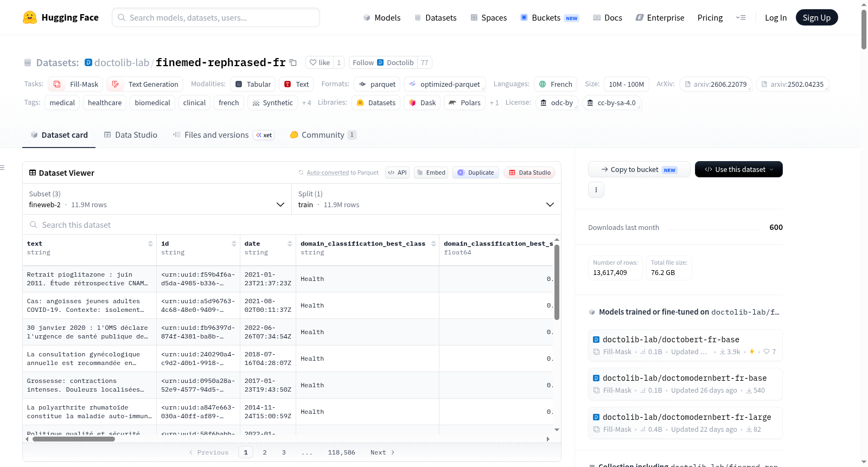
Task: Follow the Doctolib organization
Action: coord(384,62)
